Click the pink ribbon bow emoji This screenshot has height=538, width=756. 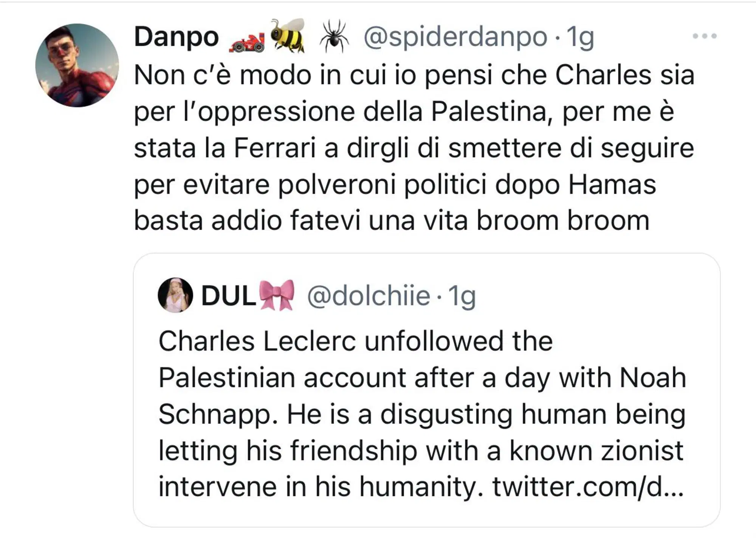277,295
